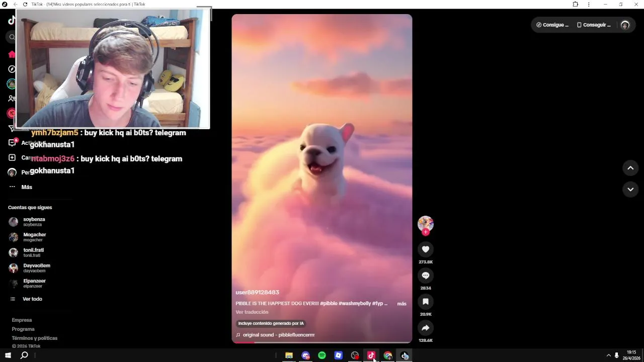Open the extensions puzzle icon
The width and height of the screenshot is (644, 362).
[576, 4]
